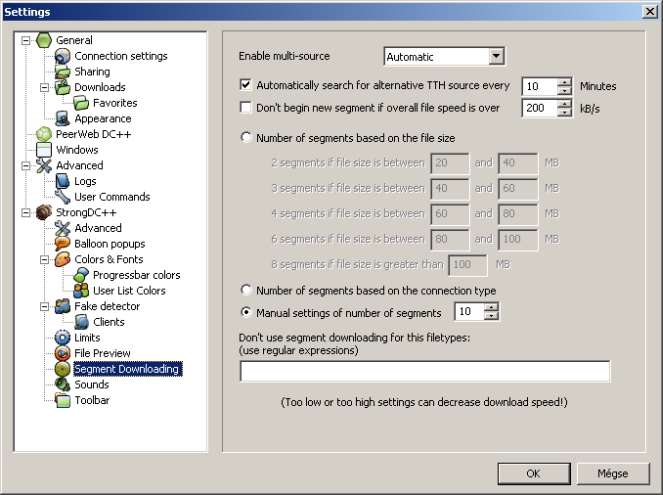Click the filetypes regular expression input field

pyautogui.click(x=425, y=372)
